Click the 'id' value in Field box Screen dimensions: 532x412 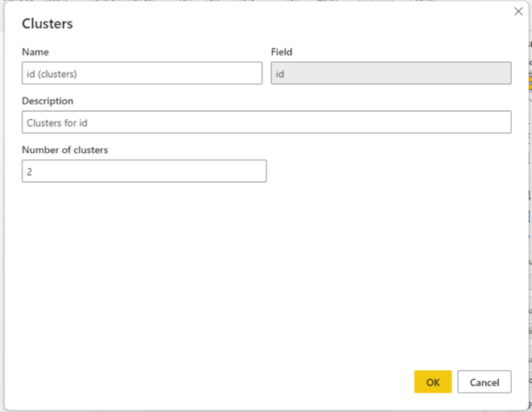[280, 74]
